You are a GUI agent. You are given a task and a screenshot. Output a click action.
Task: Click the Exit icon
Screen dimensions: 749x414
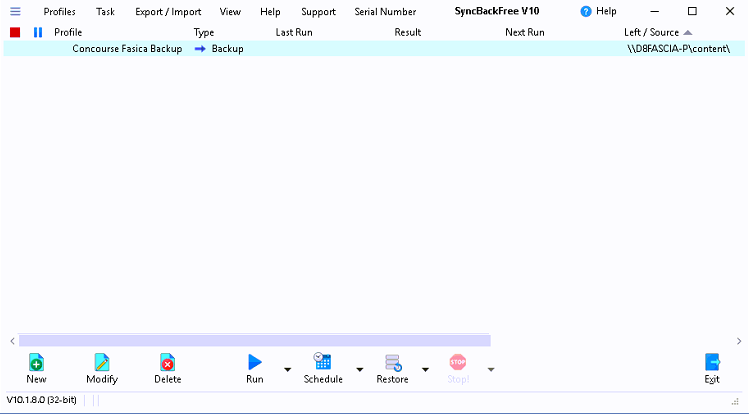[x=712, y=363]
